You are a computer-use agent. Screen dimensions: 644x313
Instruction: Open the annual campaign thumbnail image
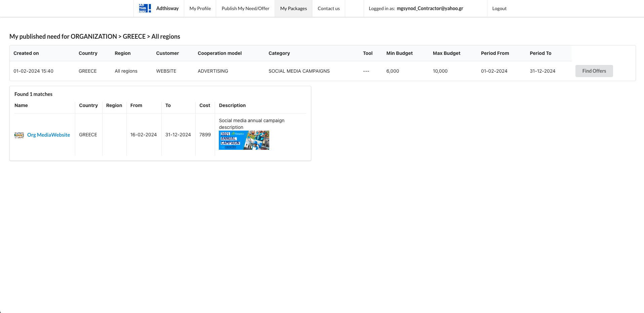pyautogui.click(x=244, y=140)
